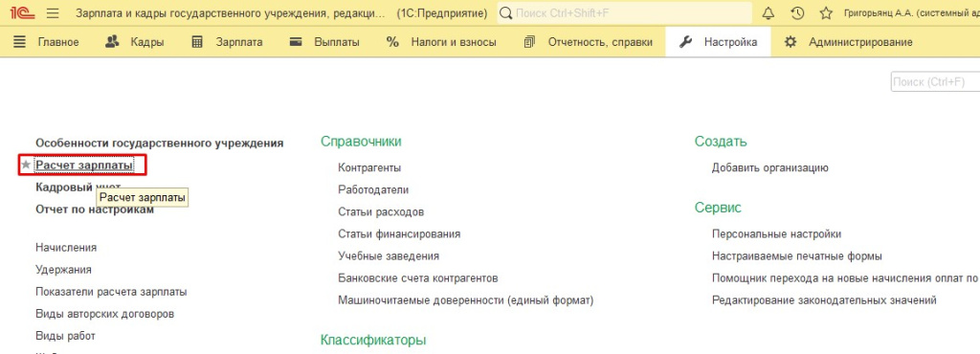
Task: Open the Администрирование section
Action: pyautogui.click(x=860, y=42)
